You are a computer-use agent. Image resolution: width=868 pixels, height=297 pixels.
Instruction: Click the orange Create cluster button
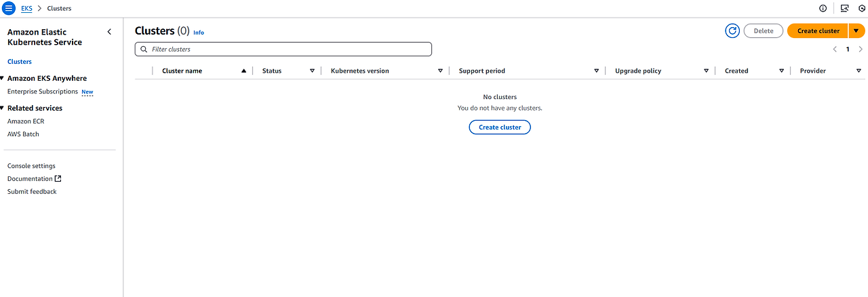click(x=818, y=31)
